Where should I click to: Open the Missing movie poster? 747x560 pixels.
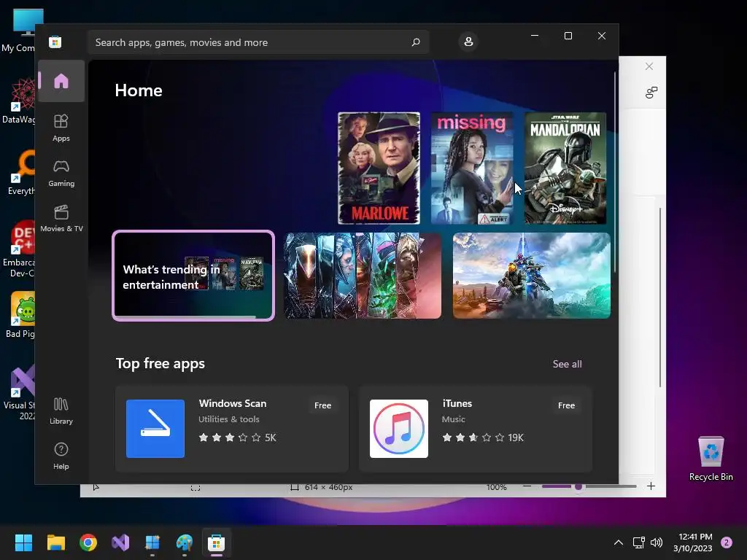472,168
